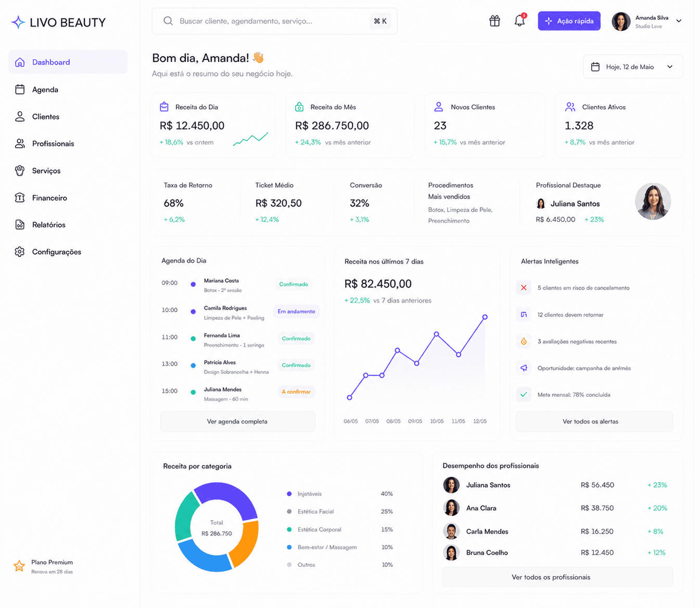The height and width of the screenshot is (608, 700).
Task: Click the blue Bem-estar / Massagem legend dot
Action: pyautogui.click(x=289, y=547)
